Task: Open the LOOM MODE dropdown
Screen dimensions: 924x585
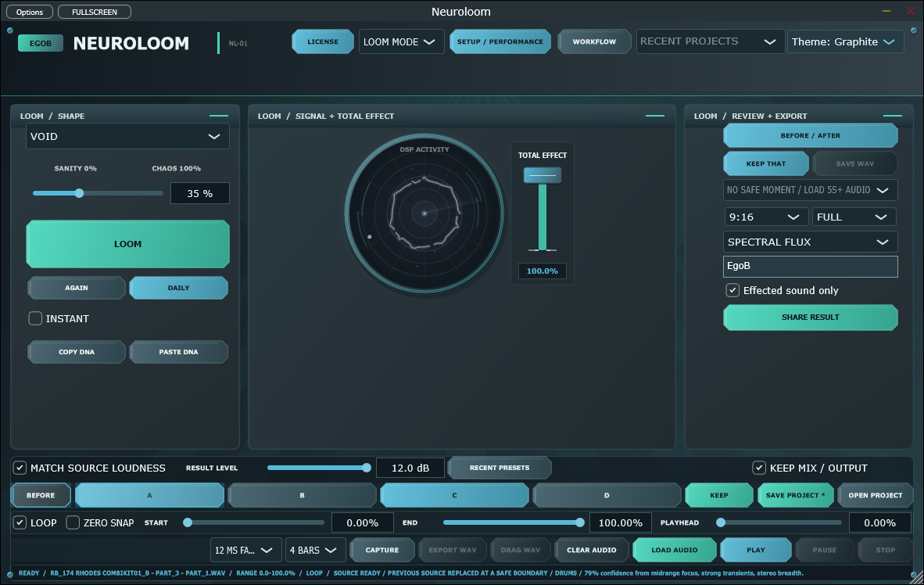Action: (401, 42)
